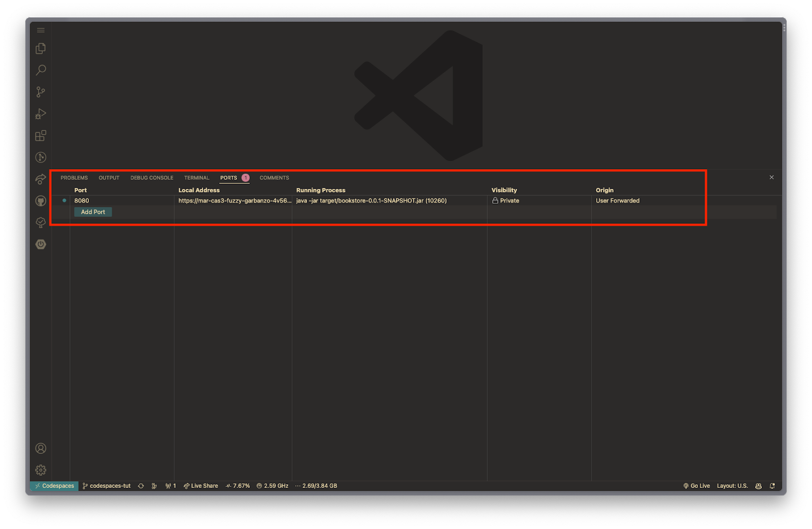Switch to the OUTPUT tab
Screen dimensions: 812x529
click(109, 178)
